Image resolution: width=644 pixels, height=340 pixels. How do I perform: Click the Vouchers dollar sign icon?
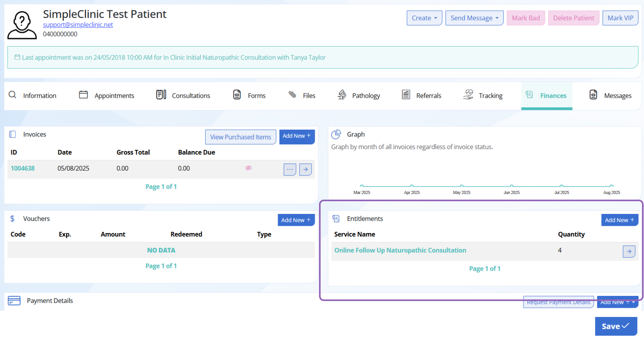(12, 219)
